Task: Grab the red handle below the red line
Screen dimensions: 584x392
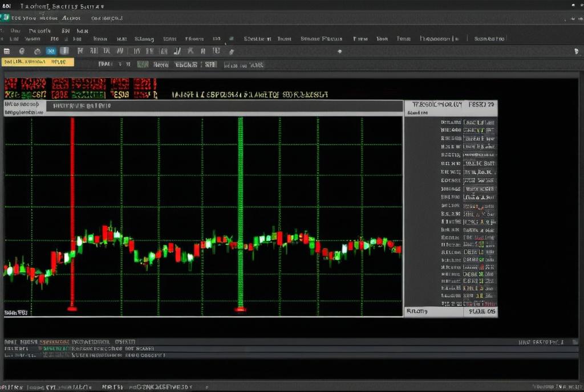Action: 72,309
